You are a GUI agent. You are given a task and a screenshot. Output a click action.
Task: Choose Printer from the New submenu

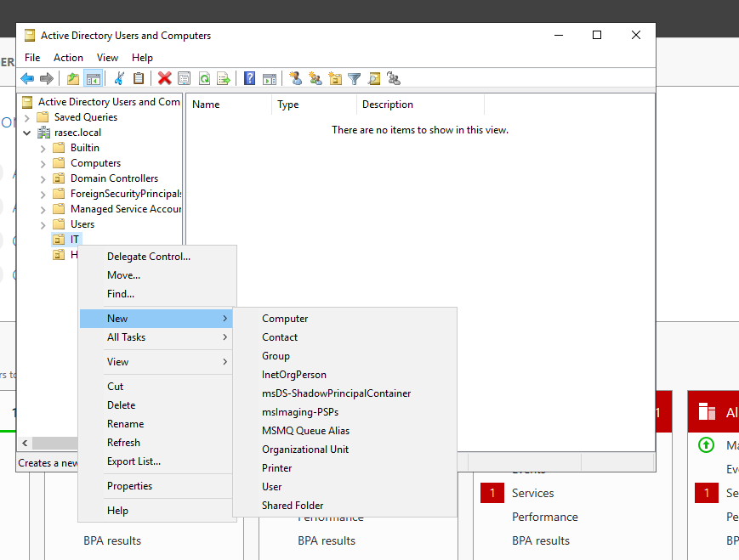345,468
